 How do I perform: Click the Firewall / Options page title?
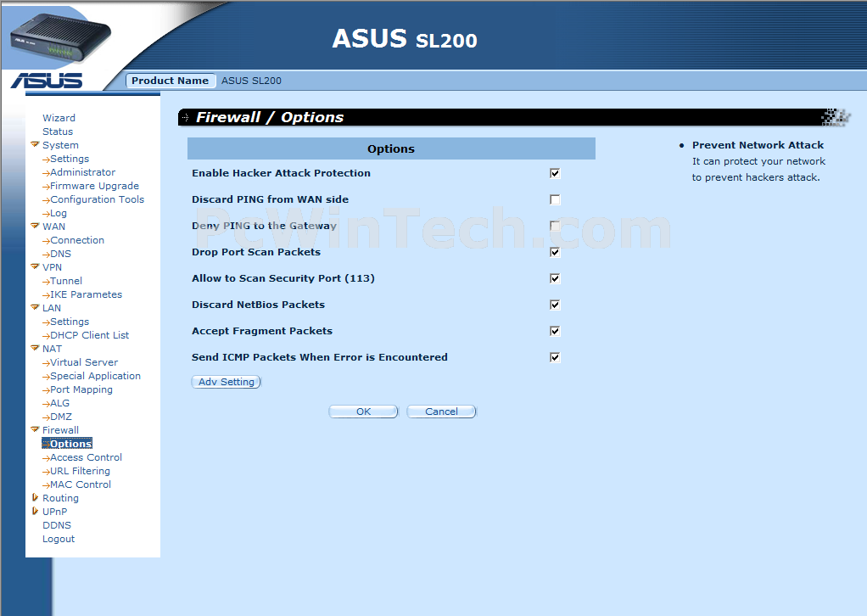[x=270, y=117]
